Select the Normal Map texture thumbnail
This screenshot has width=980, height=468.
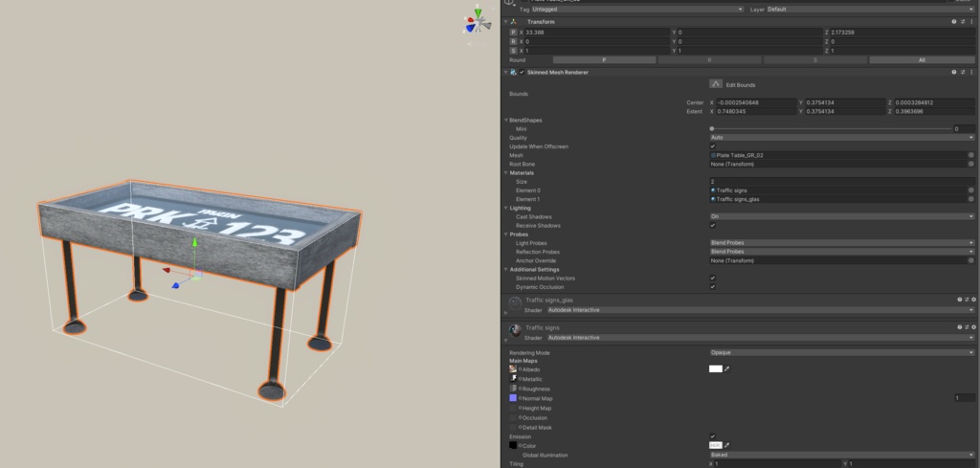(x=513, y=398)
